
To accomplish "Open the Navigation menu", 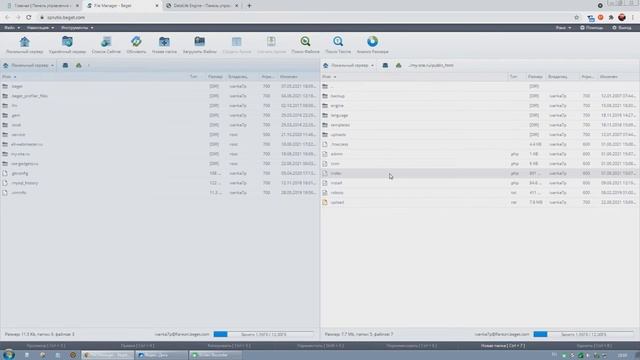I will [40, 28].
